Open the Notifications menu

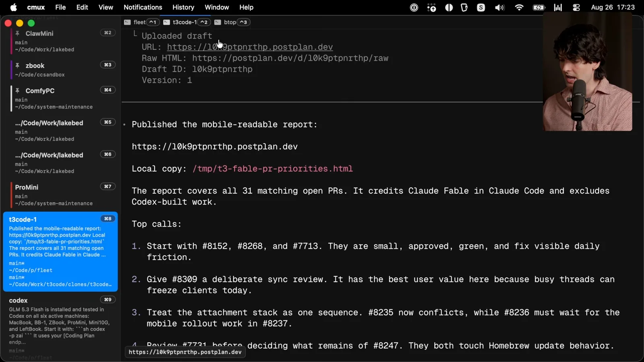143,7
